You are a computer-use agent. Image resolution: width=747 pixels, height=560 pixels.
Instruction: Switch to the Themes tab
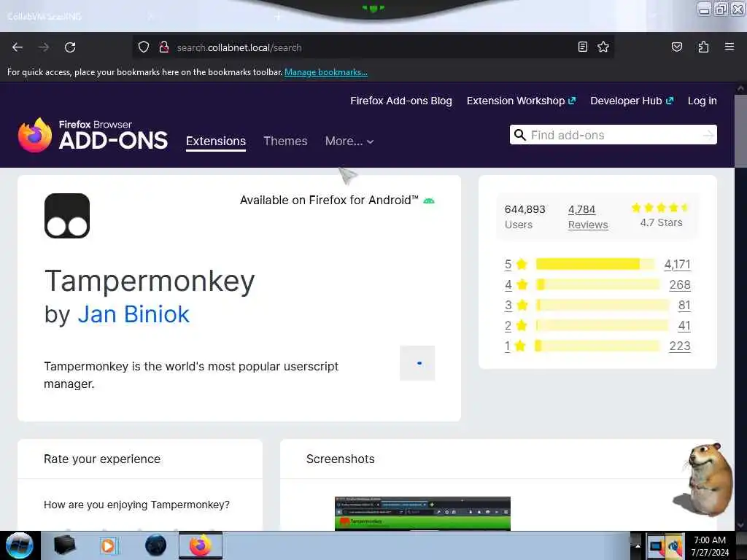(285, 141)
